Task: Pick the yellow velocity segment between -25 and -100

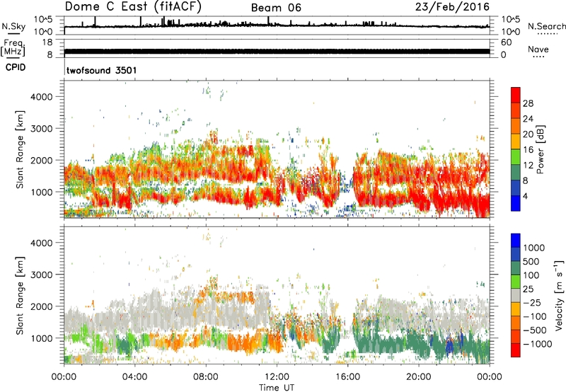Action: (516, 309)
